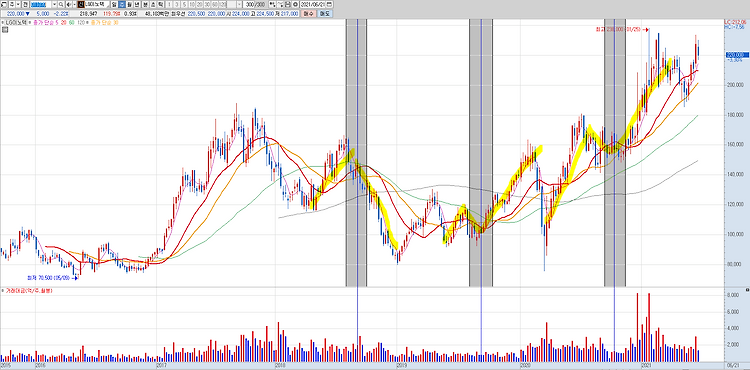Click the small grid icon below LG이노텍 legend

5,30
